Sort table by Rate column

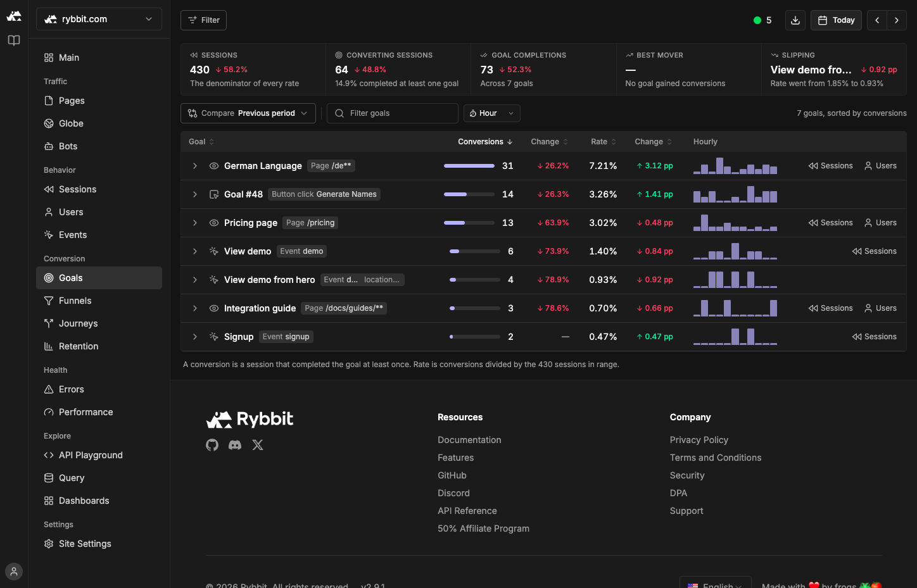[x=604, y=142]
